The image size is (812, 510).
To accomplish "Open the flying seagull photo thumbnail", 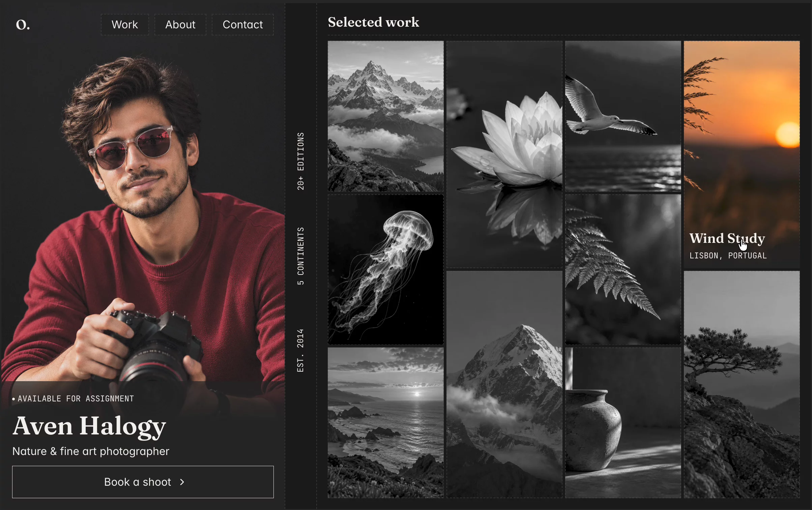I will click(x=623, y=116).
